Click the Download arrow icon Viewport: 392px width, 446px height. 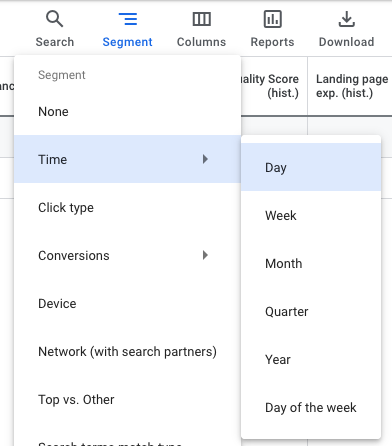(x=346, y=19)
